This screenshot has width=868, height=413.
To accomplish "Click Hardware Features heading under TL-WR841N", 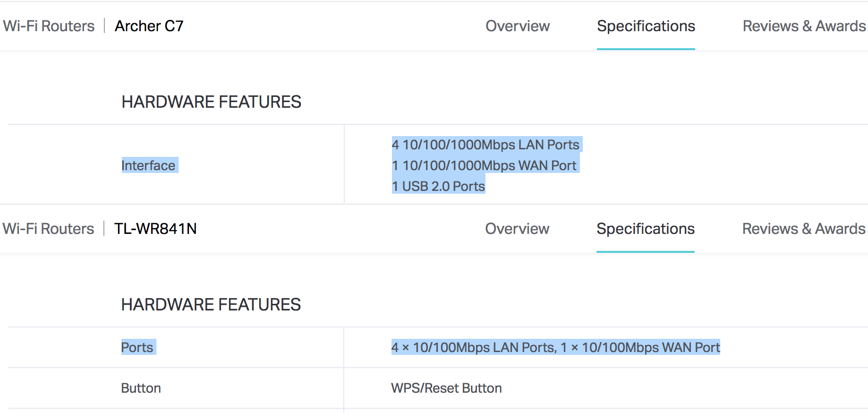I will pos(211,305).
